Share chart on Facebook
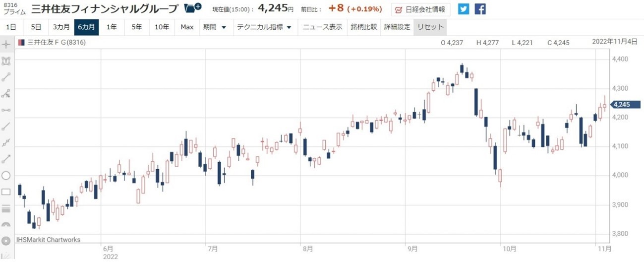The width and height of the screenshot is (644, 263). 480,9
